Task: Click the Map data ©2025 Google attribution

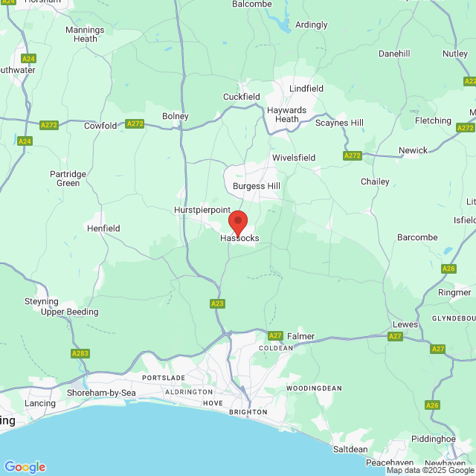Action: [431, 471]
